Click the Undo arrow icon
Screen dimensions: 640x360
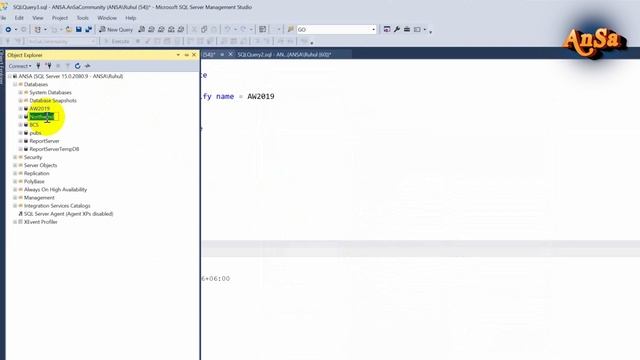[x=227, y=29]
